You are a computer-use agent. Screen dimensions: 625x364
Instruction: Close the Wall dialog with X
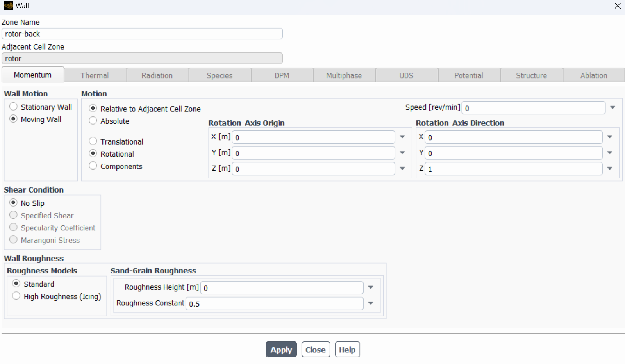pos(618,6)
